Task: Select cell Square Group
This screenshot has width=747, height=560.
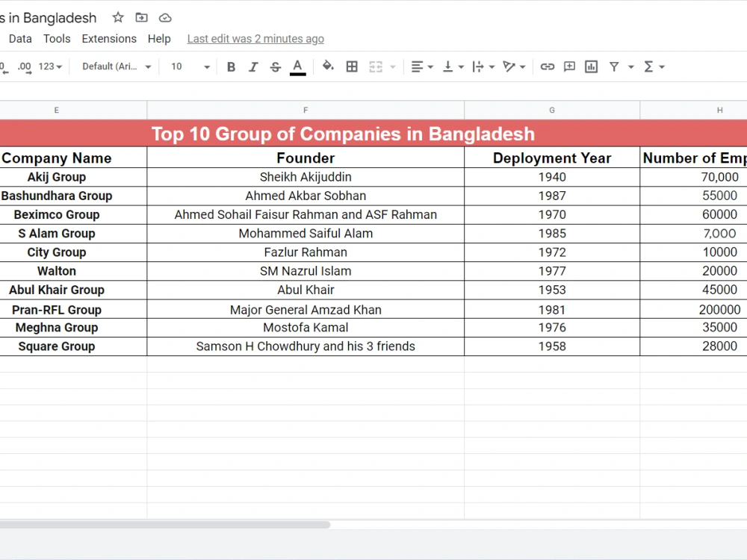Action: [x=73, y=346]
